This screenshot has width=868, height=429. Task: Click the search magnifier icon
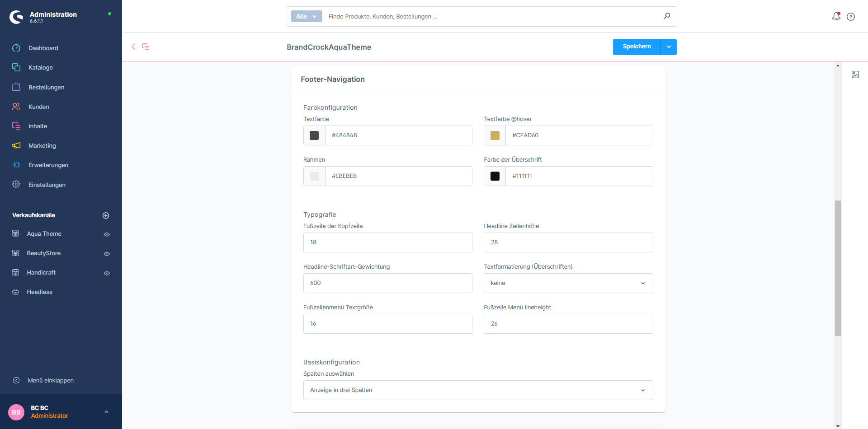(667, 16)
